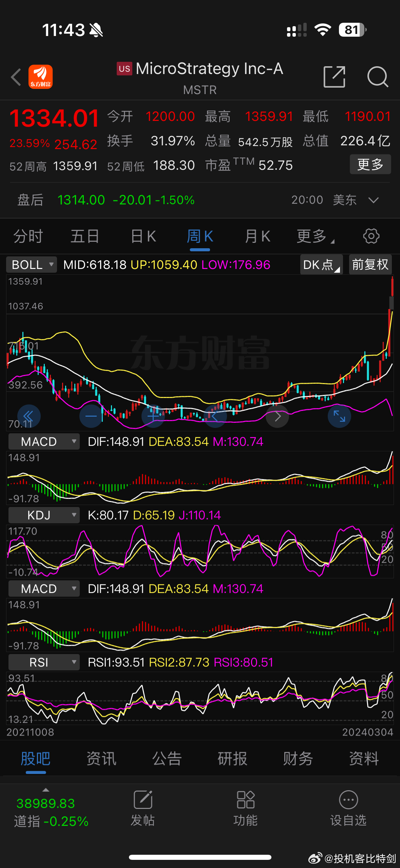
Task: Tap the battery level indicator
Action: (353, 30)
